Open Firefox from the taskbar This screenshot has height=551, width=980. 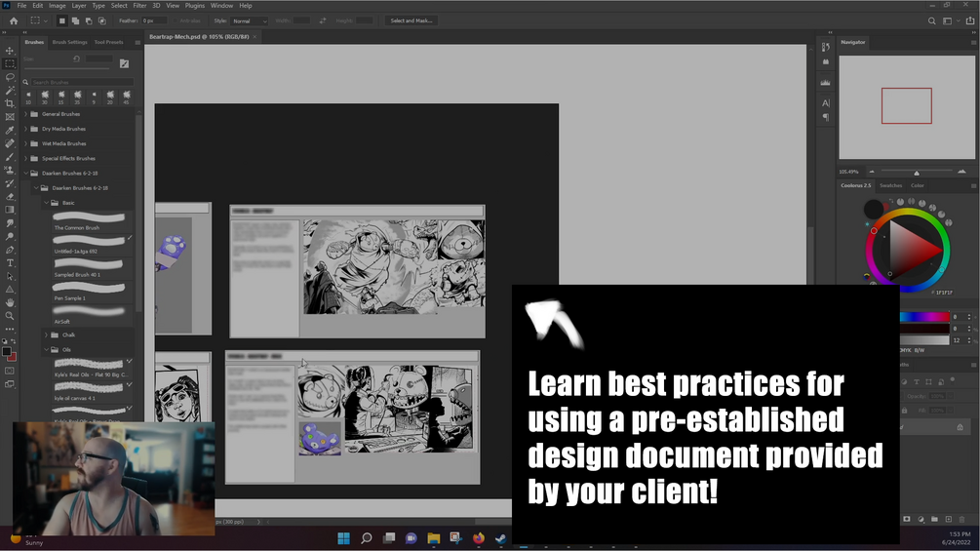[478, 538]
